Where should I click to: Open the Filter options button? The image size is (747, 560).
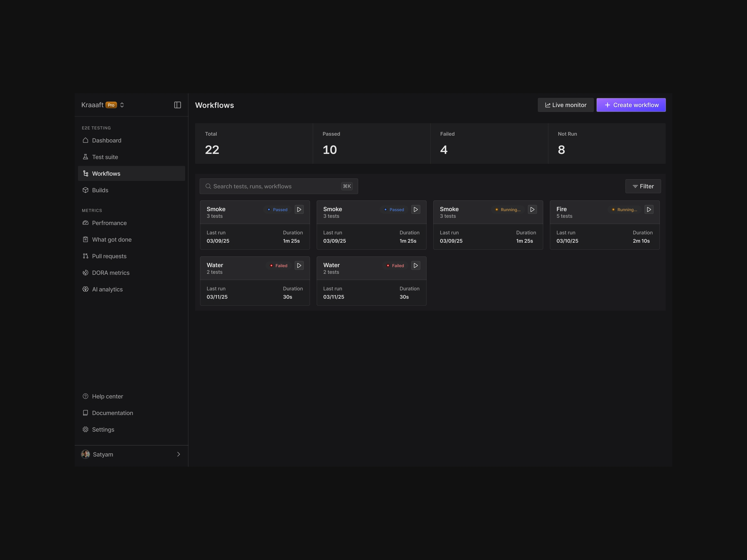643,186
